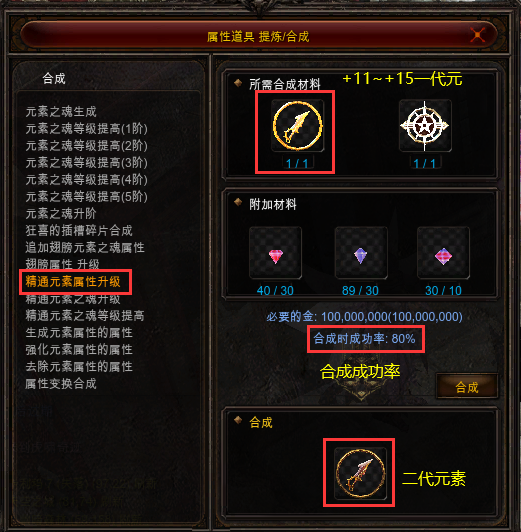Open 元素之魂升阶 recipe

61,213
